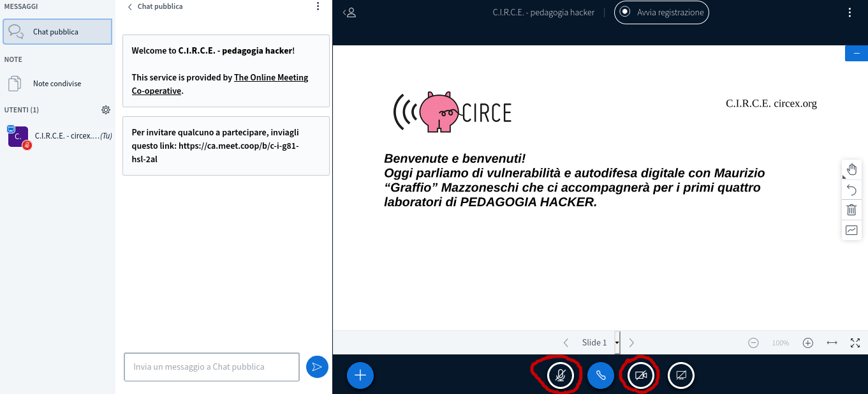Minimize the presentation with the blue button
Viewport: 868px width, 394px height.
(857, 53)
